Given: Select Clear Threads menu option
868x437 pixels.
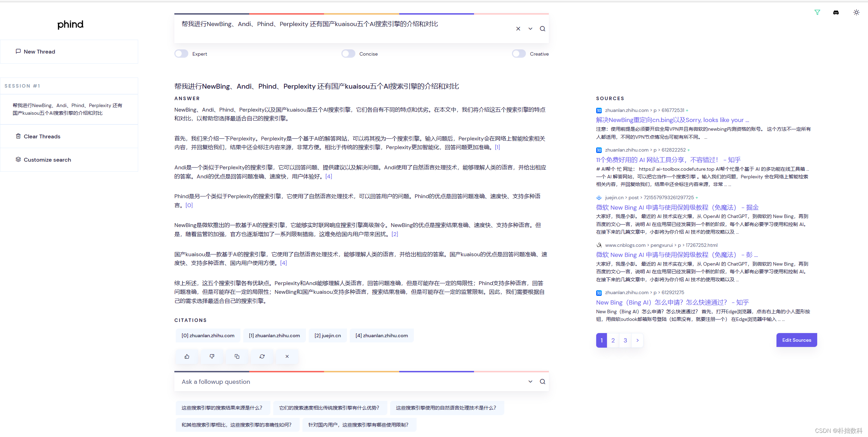Looking at the screenshot, I should (x=41, y=136).
